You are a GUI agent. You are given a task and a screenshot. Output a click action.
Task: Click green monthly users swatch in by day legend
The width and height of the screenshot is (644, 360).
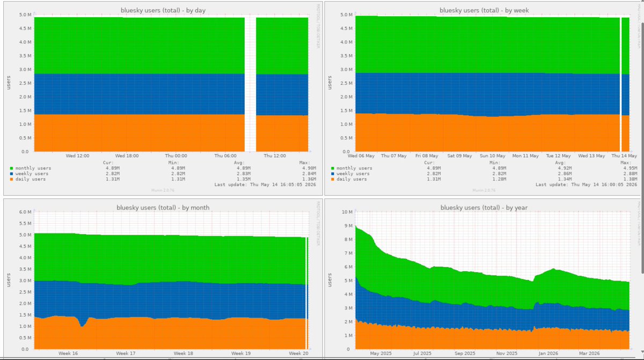pos(12,168)
